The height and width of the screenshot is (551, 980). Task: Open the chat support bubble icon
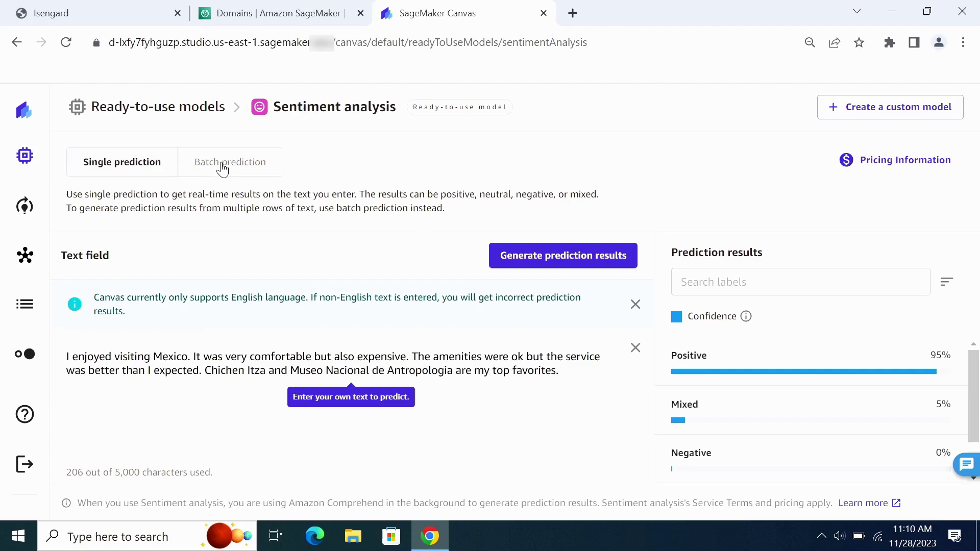(x=966, y=464)
